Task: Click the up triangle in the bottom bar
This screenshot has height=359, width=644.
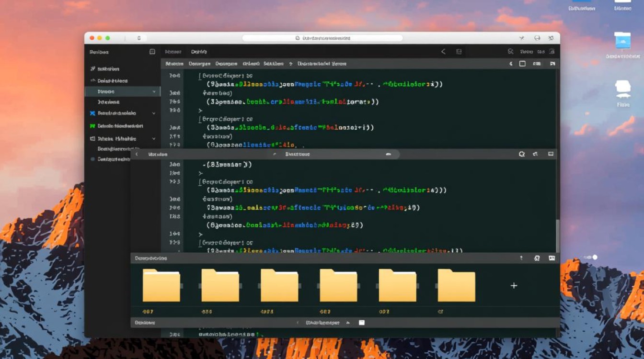Action: [348, 323]
